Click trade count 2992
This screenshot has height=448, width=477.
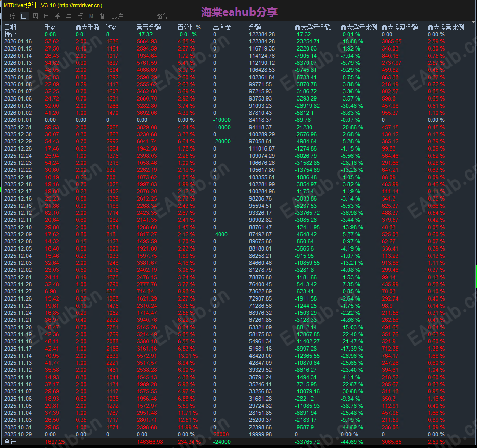coord(113,141)
